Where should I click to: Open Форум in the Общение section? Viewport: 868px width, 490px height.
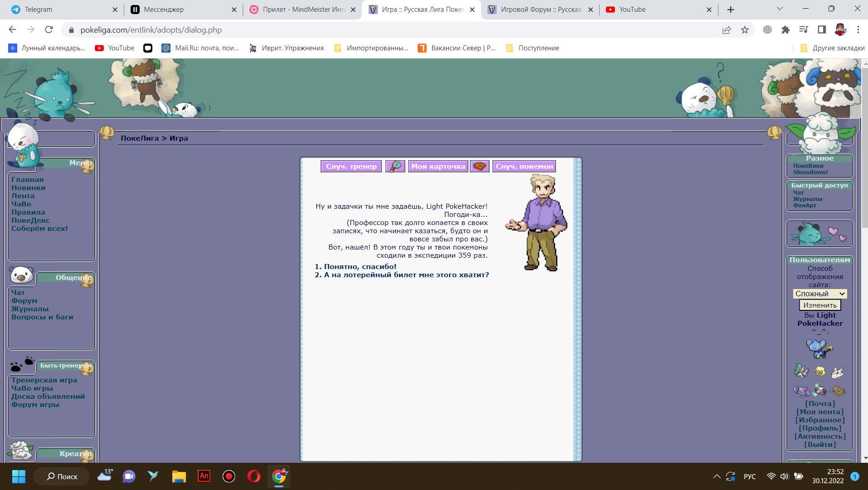pos(24,301)
